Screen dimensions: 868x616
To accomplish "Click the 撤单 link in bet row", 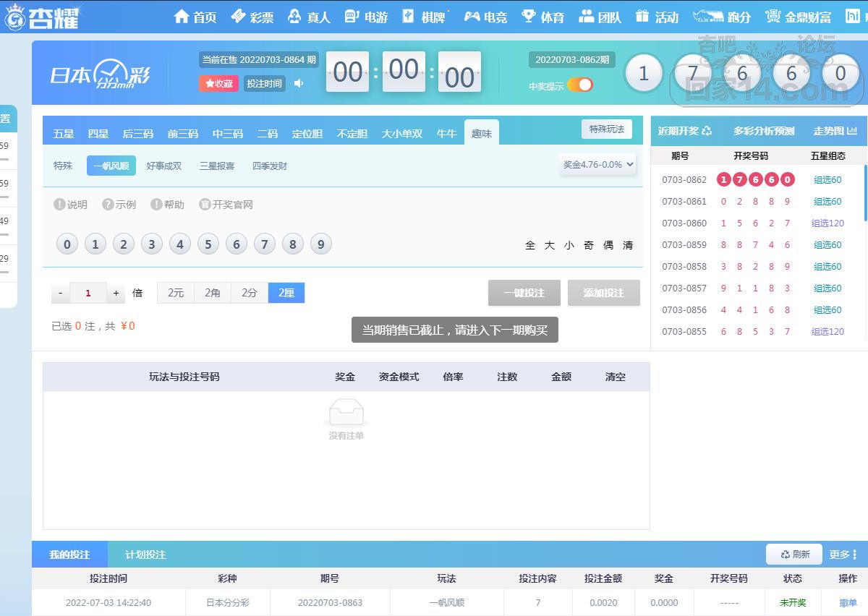I will click(x=848, y=602).
